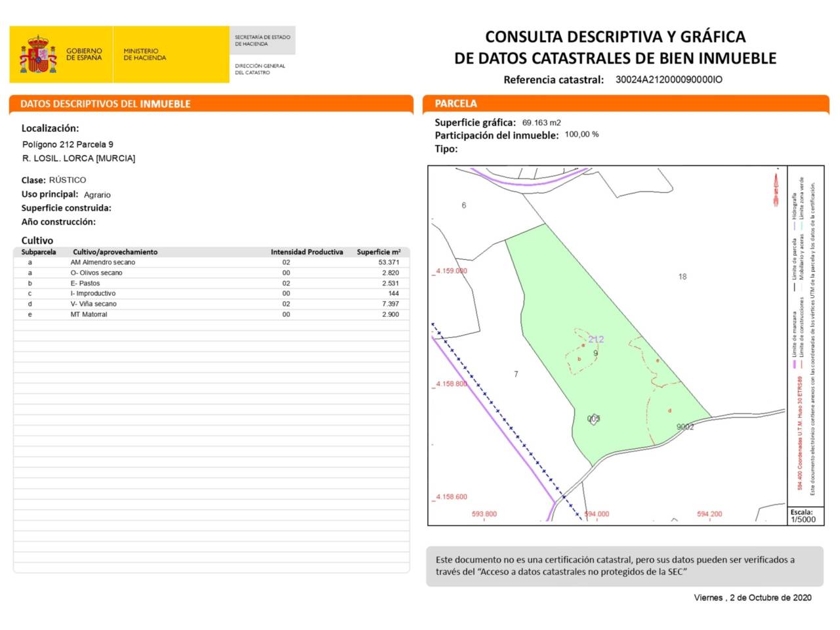Click the 'Intensidad Productiva' column header

pyautogui.click(x=307, y=252)
